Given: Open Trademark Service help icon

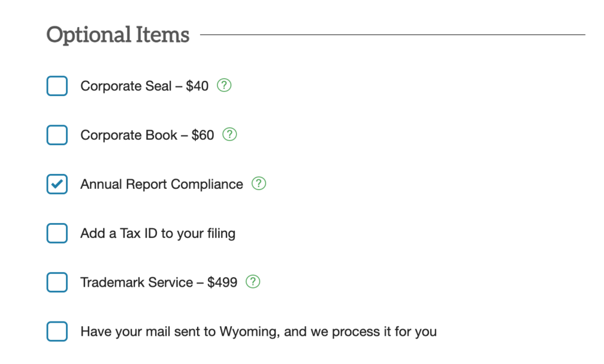Looking at the screenshot, I should (253, 281).
